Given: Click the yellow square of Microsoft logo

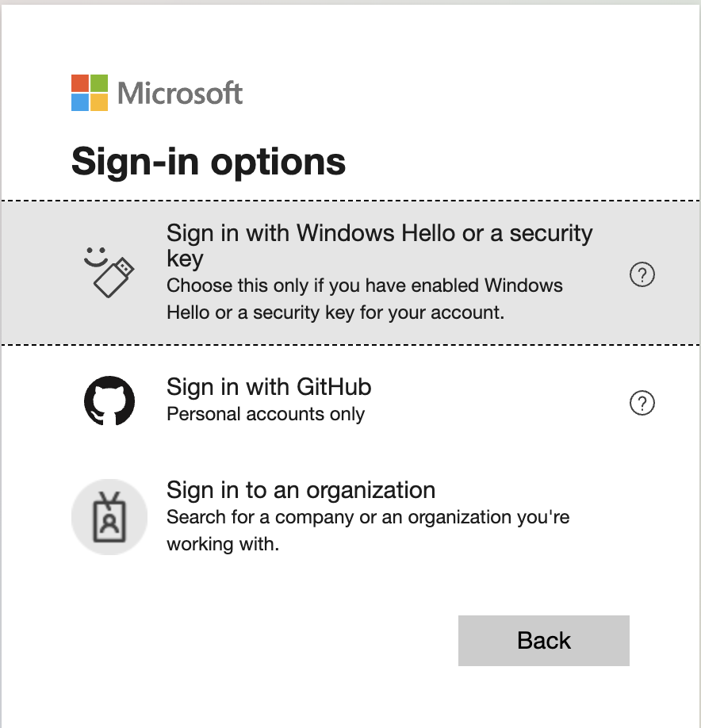Looking at the screenshot, I should tap(99, 102).
